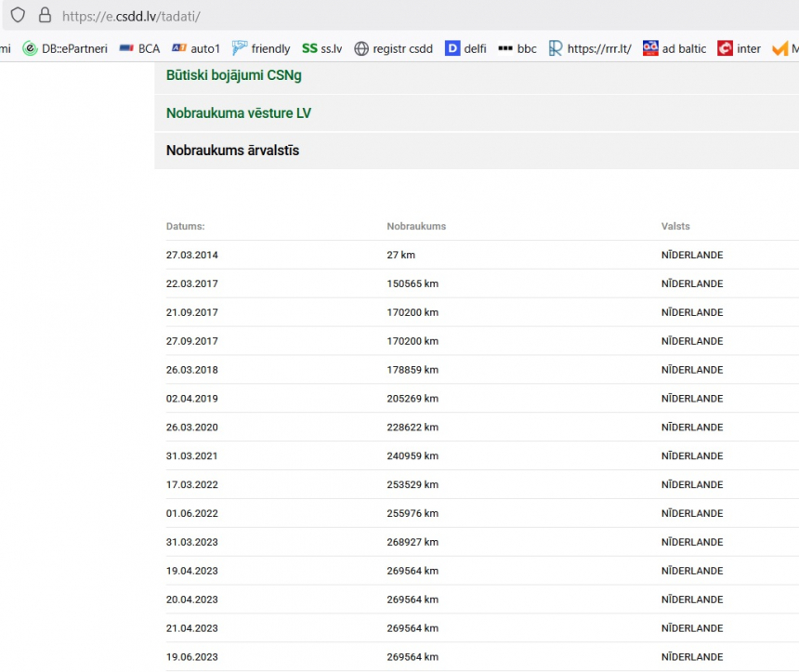Select mileage value in 27.09.2017 row
The image size is (799, 672).
(413, 341)
